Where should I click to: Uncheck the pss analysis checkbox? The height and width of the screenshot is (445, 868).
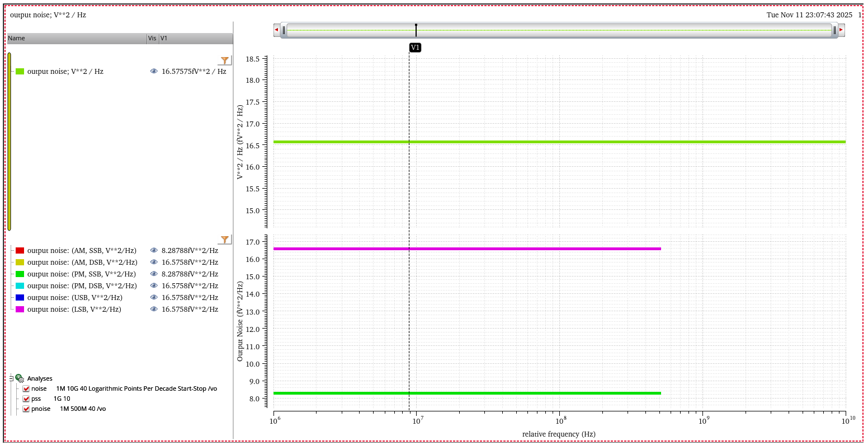pyautogui.click(x=26, y=399)
